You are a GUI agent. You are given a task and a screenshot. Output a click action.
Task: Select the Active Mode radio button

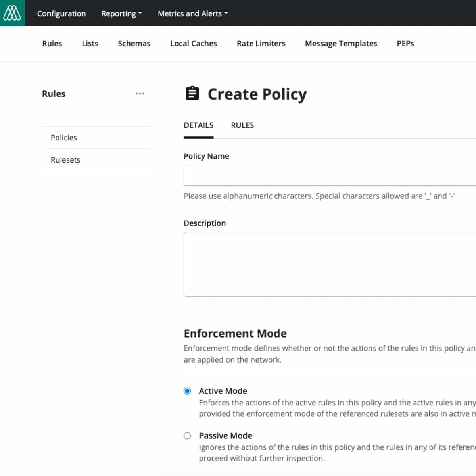(187, 391)
